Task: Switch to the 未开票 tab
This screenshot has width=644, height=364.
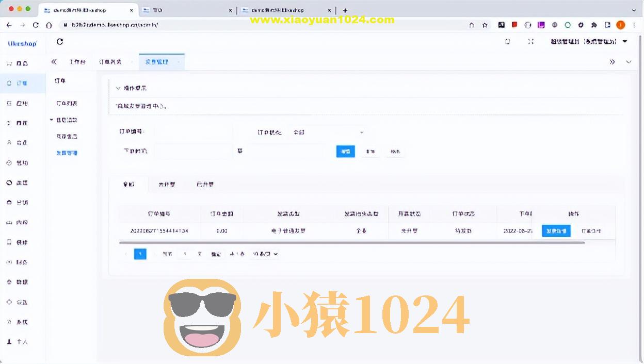Action: (167, 184)
